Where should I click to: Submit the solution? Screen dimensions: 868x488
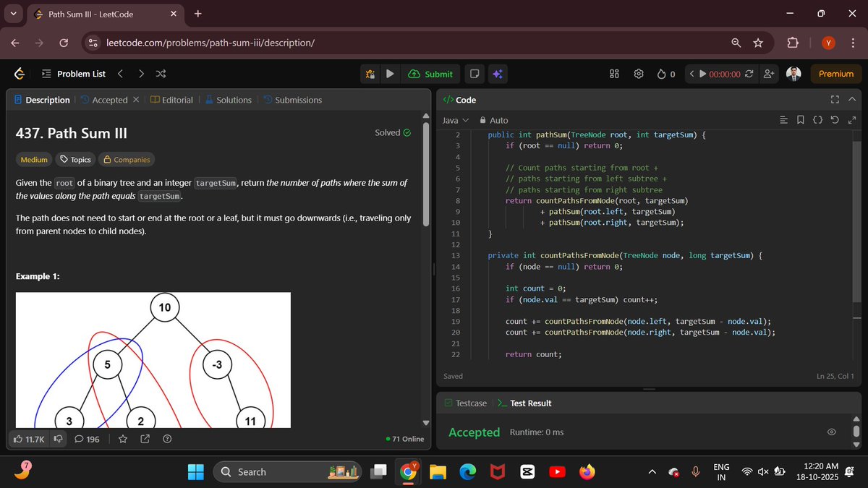(430, 74)
